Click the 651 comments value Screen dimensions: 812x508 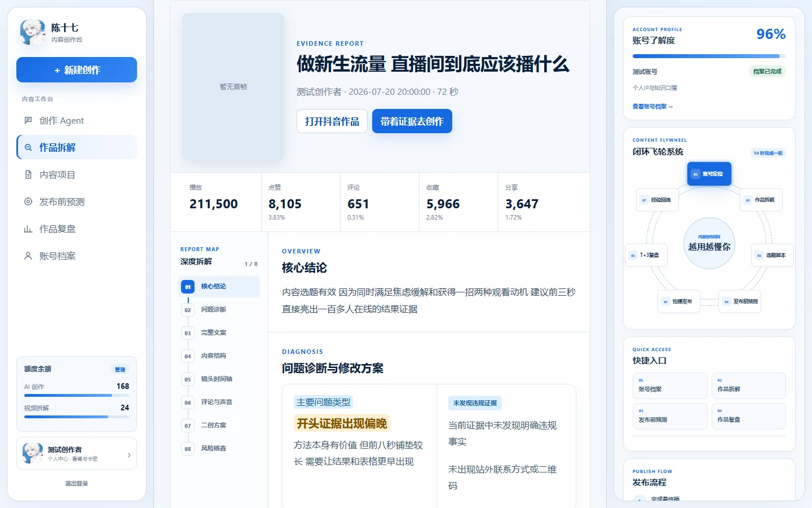(x=358, y=204)
